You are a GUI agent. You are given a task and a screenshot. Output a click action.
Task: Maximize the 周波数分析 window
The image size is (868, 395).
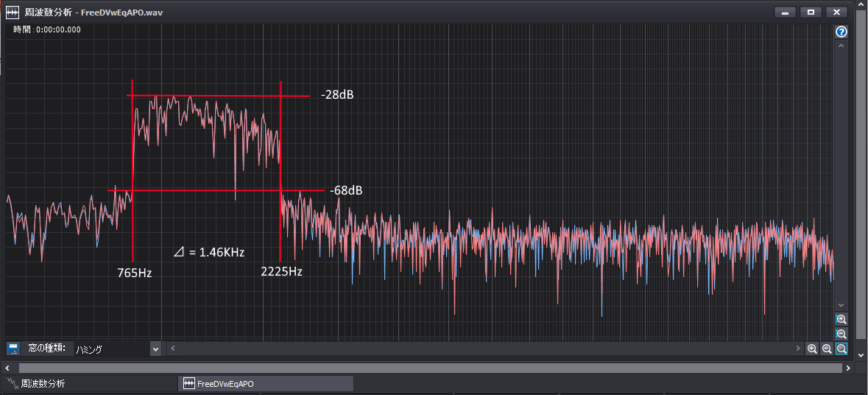811,13
